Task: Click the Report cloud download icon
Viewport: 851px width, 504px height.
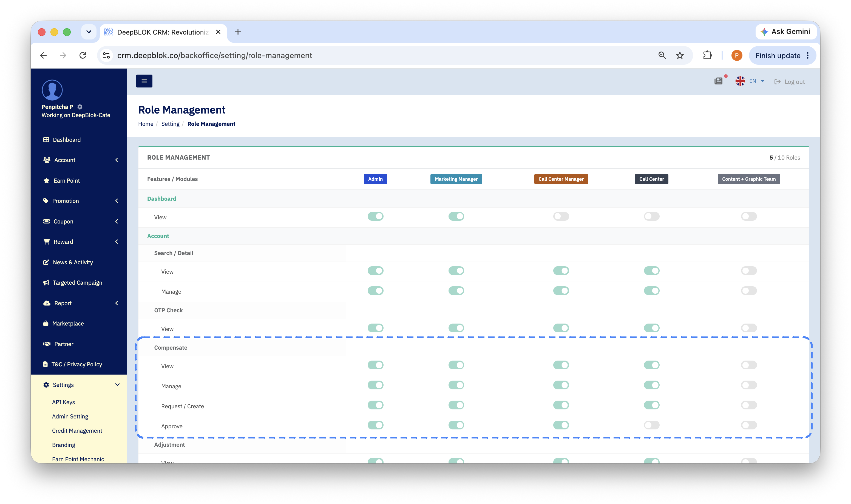Action: coord(47,303)
